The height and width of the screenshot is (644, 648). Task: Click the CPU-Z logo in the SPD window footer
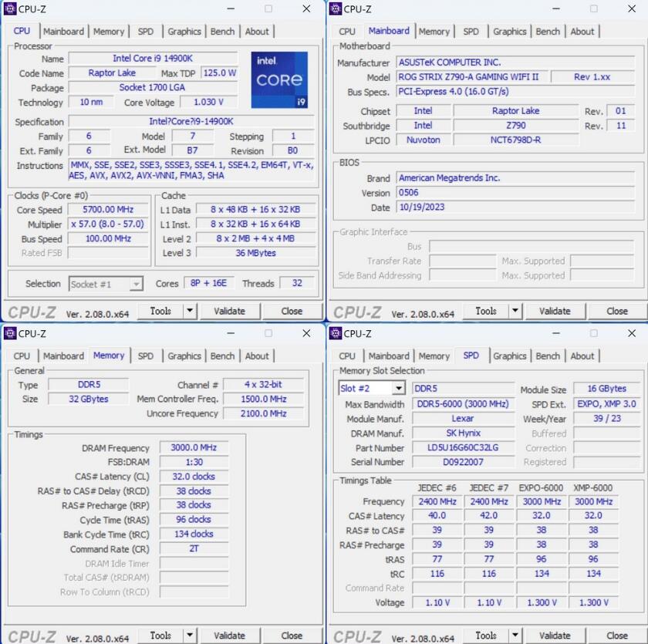tap(356, 636)
